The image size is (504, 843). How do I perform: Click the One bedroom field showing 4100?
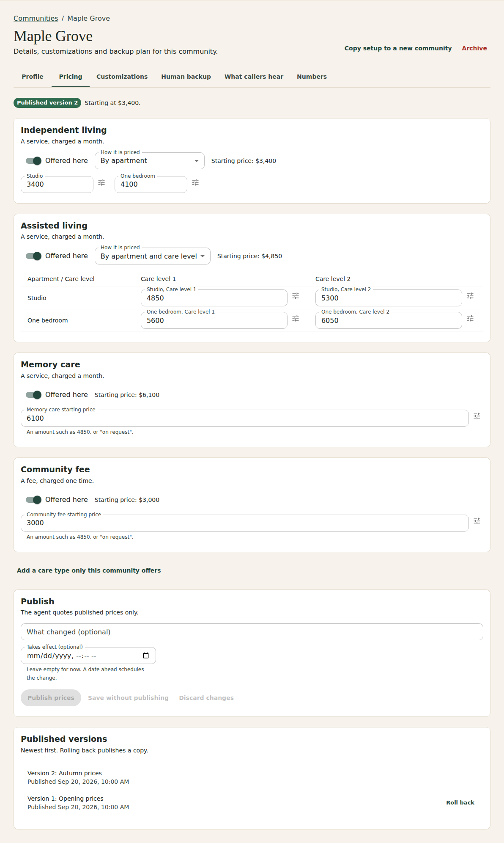coord(151,185)
